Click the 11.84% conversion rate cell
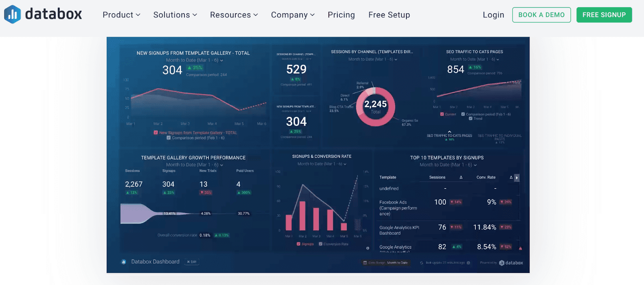This screenshot has width=644, height=285. pyautogui.click(x=485, y=228)
